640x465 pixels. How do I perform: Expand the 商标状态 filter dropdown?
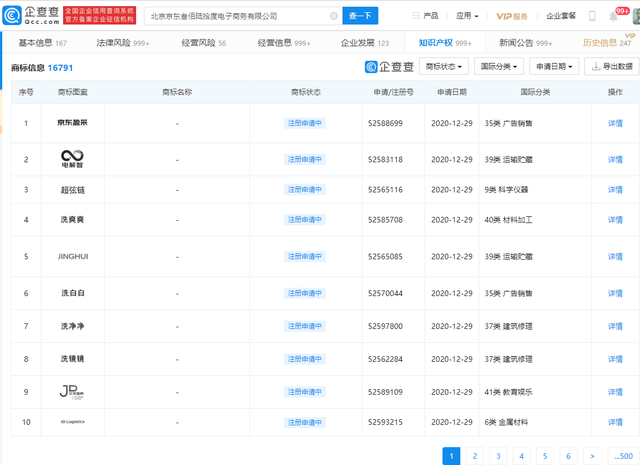pos(444,66)
